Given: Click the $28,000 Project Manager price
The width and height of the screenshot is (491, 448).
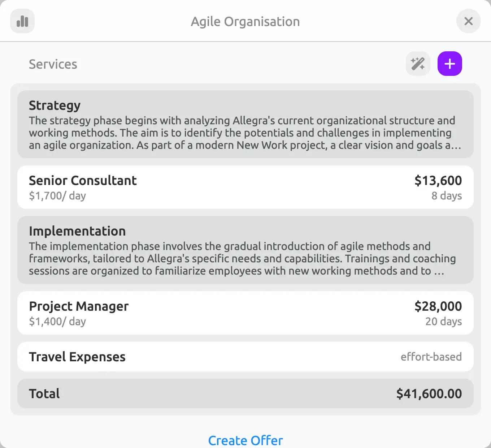Looking at the screenshot, I should [x=438, y=306].
